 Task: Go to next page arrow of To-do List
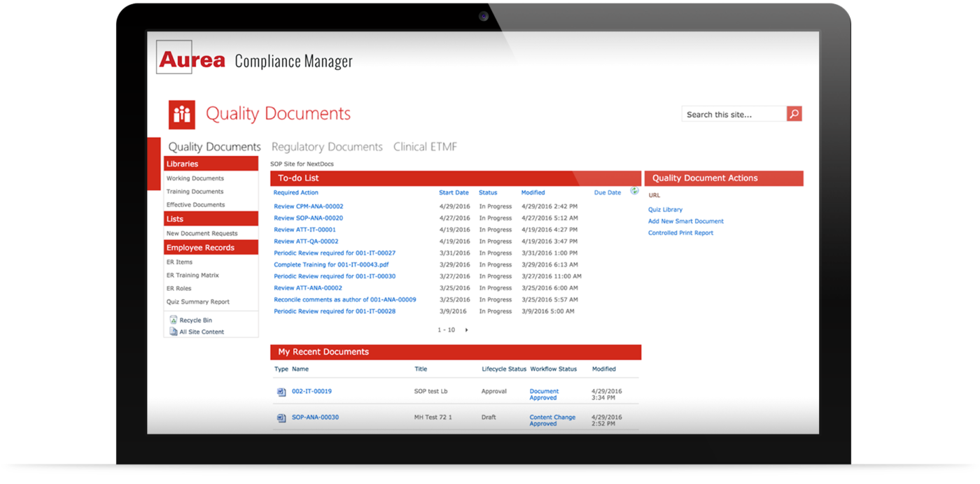(x=466, y=330)
